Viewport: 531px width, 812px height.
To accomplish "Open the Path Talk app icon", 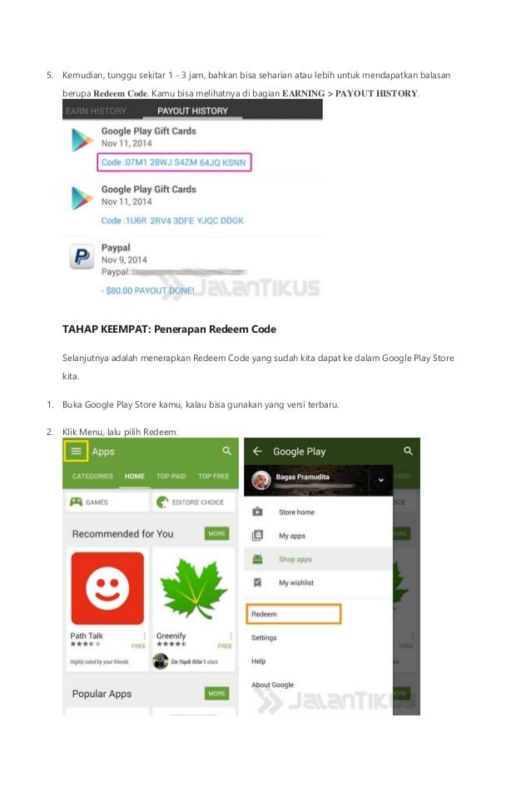I will 107,587.
